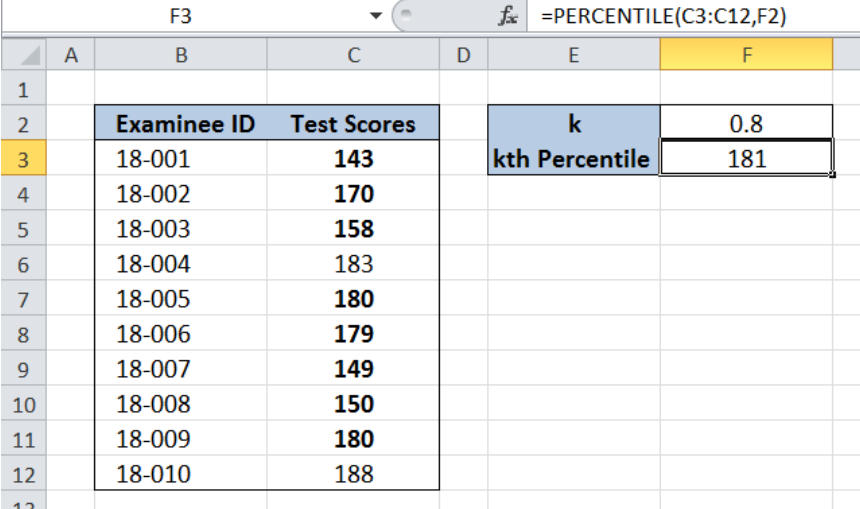
Task: Select highlighted row 3 header
Action: (x=24, y=159)
